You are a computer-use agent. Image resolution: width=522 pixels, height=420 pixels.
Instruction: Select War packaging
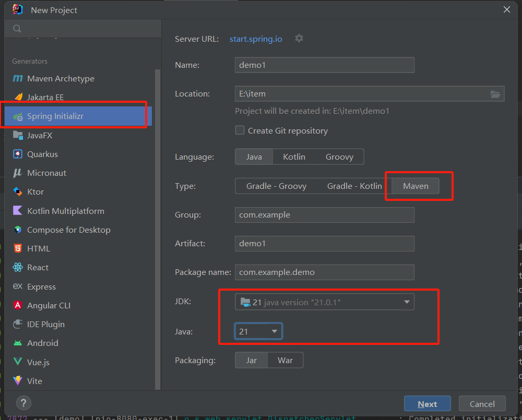pos(286,361)
